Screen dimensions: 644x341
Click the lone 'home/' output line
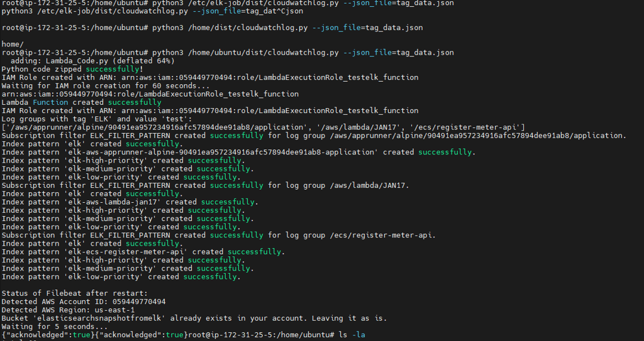pos(13,45)
